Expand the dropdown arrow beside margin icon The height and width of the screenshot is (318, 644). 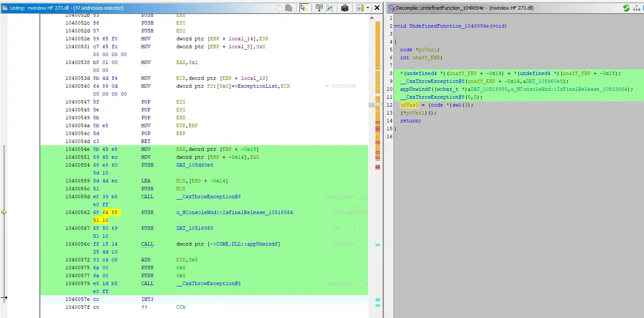pos(368,8)
